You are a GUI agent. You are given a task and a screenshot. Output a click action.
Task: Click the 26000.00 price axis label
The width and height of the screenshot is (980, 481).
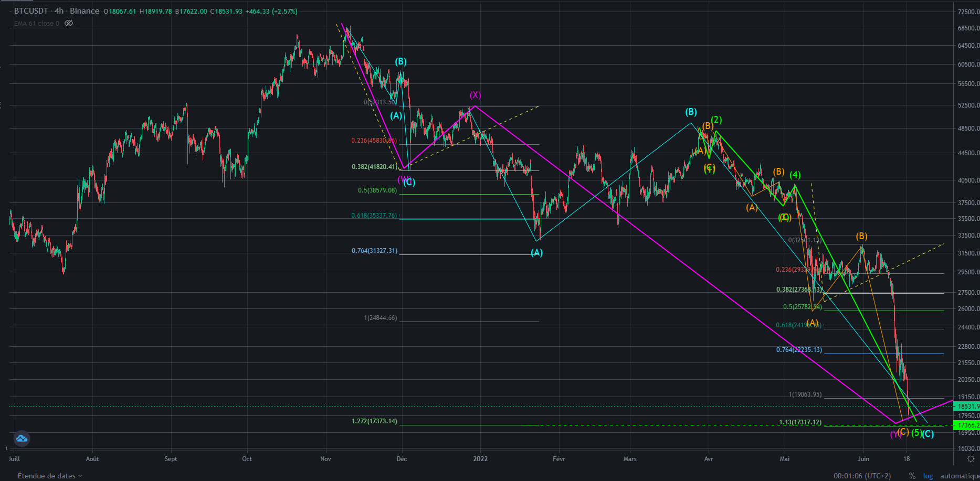[x=968, y=309]
